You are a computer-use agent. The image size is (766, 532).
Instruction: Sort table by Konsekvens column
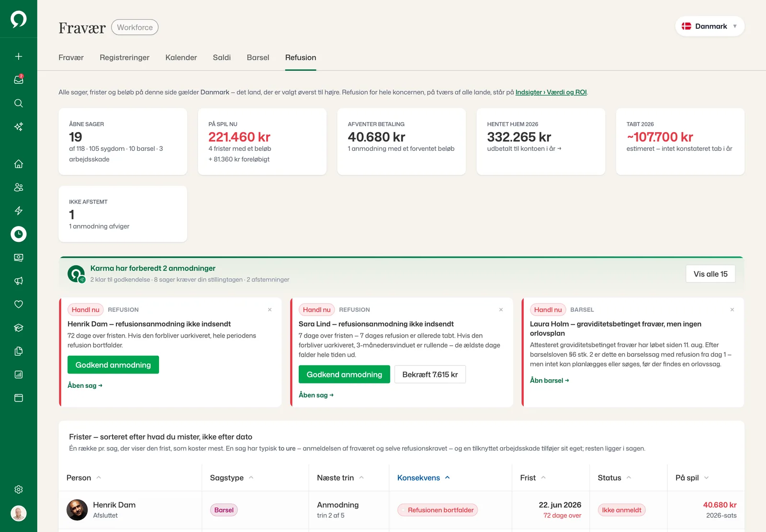tap(424, 478)
